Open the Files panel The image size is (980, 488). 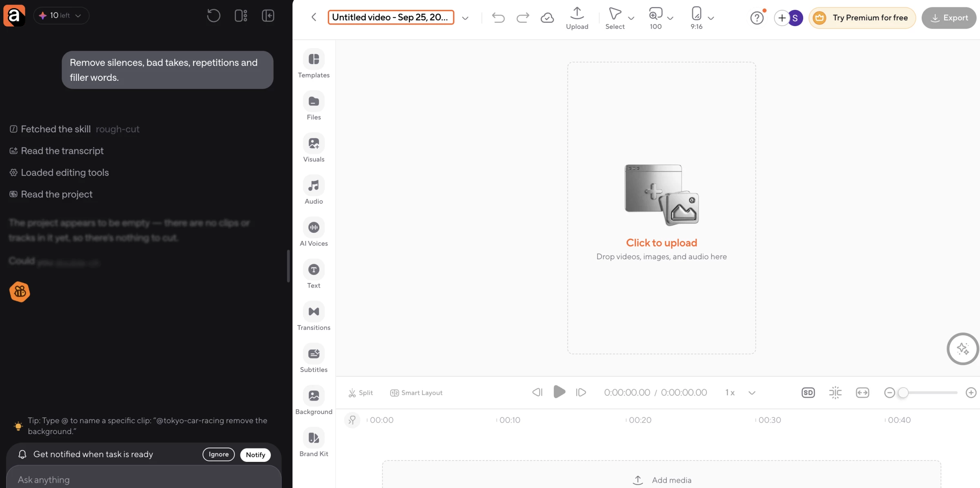click(x=314, y=106)
